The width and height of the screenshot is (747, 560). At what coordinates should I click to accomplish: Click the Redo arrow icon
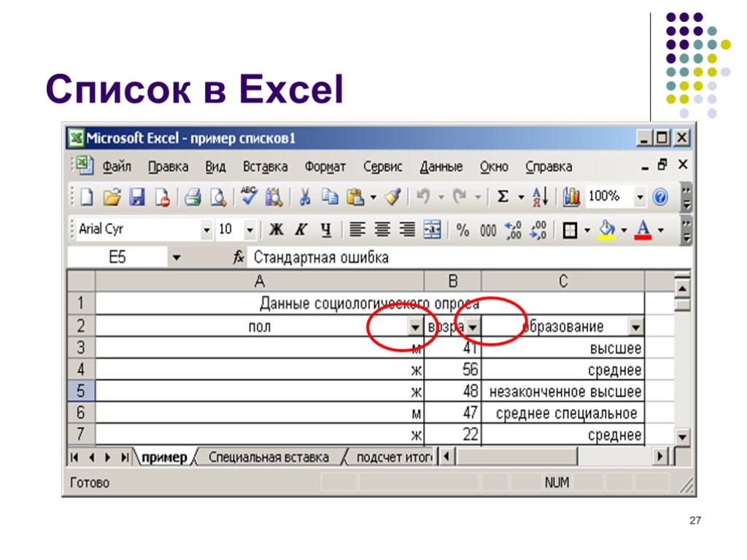coord(460,196)
